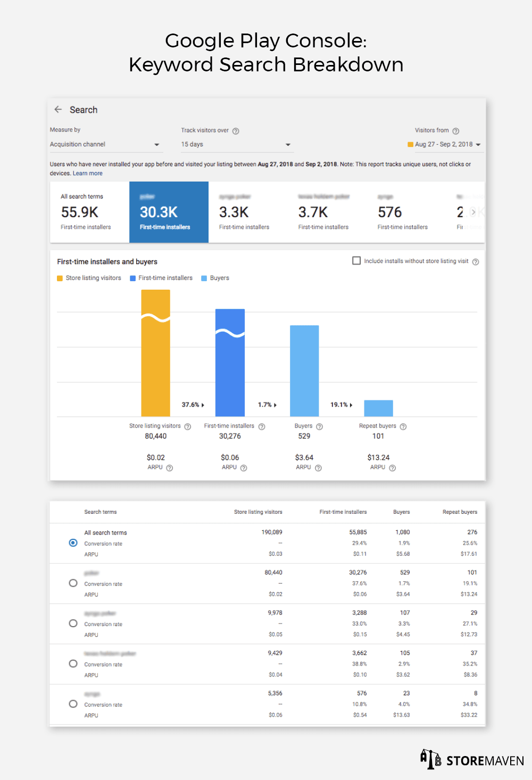
Task: Click help icon beside Repeat buyers chart label
Action: (x=403, y=426)
